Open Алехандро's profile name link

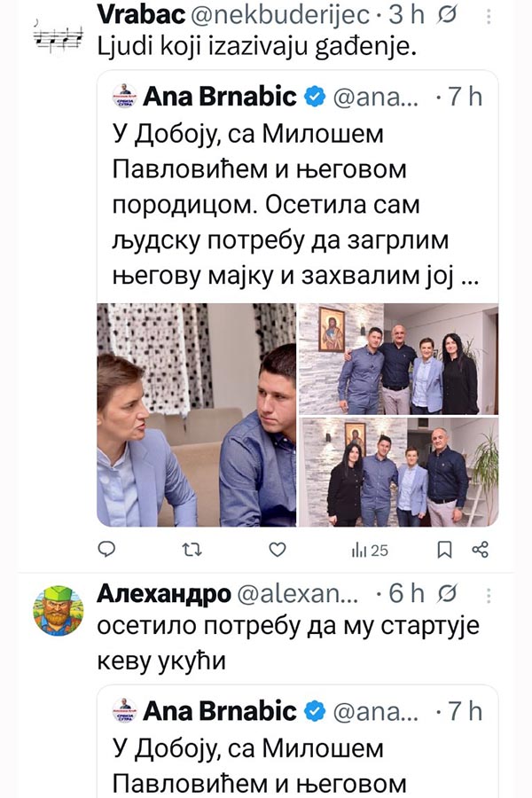(x=163, y=593)
